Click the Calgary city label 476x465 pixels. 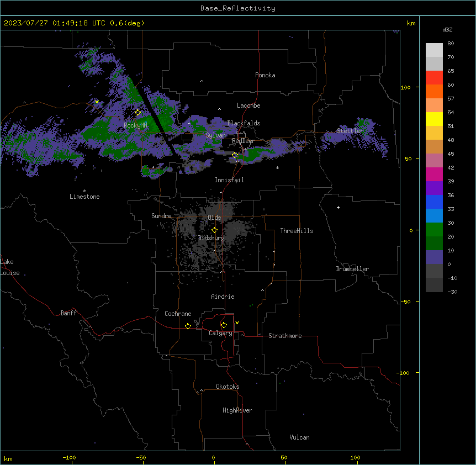(221, 333)
